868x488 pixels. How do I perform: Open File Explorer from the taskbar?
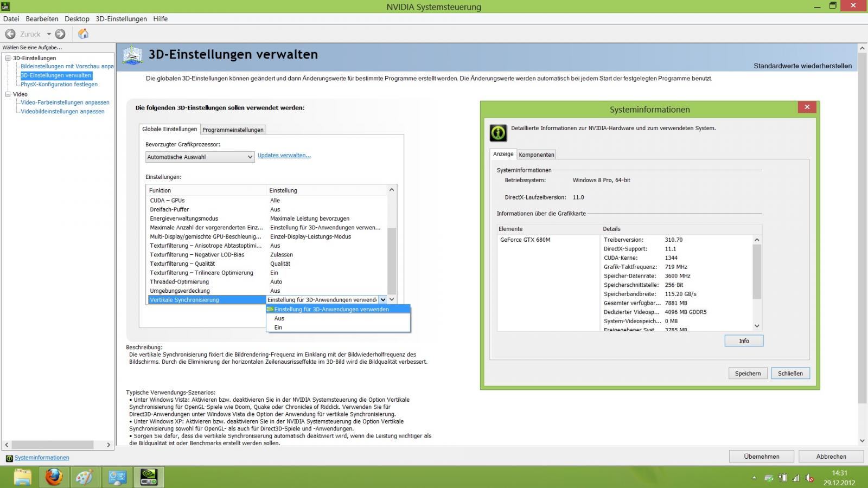coord(23,477)
